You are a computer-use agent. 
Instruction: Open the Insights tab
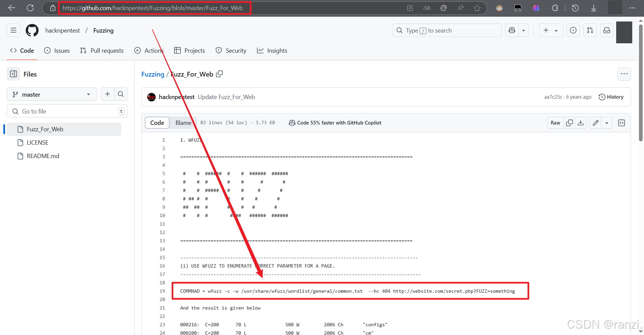point(272,51)
